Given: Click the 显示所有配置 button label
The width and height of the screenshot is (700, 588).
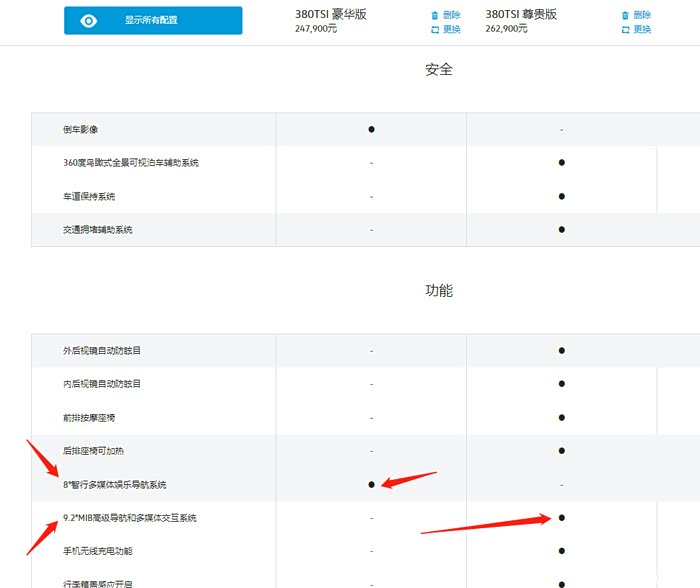Looking at the screenshot, I should click(151, 20).
